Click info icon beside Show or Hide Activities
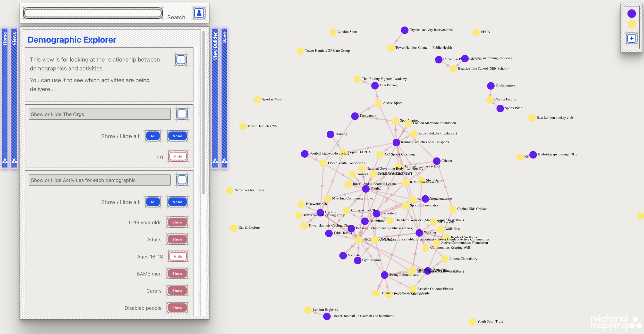The image size is (644, 334). point(182,180)
